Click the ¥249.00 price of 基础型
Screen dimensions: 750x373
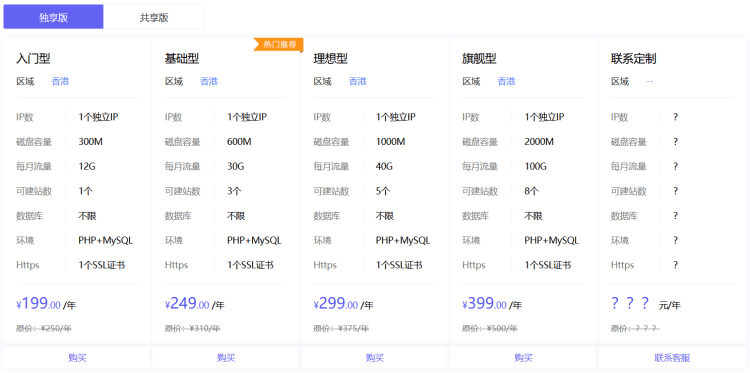[187, 304]
